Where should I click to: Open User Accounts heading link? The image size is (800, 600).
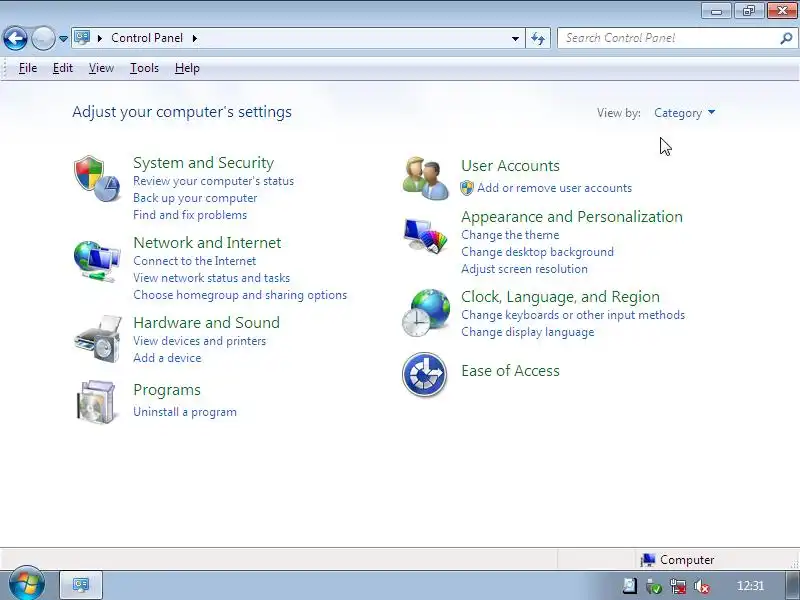coord(510,166)
